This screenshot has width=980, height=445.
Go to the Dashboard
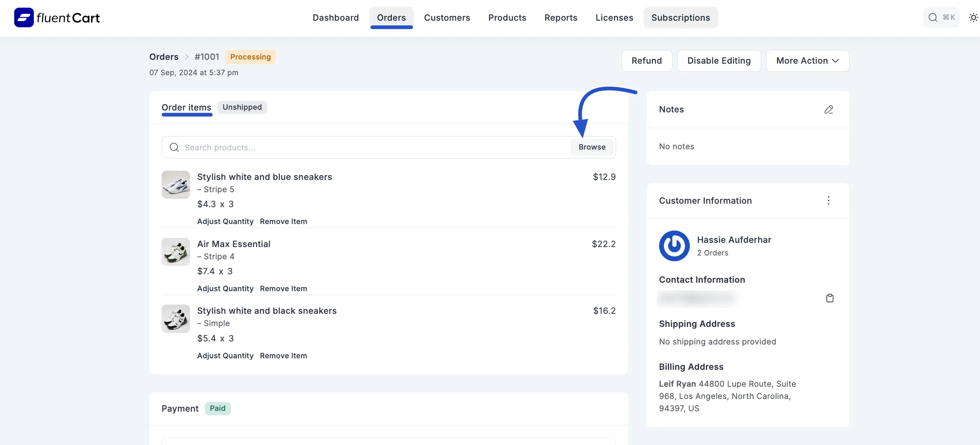pyautogui.click(x=335, y=17)
